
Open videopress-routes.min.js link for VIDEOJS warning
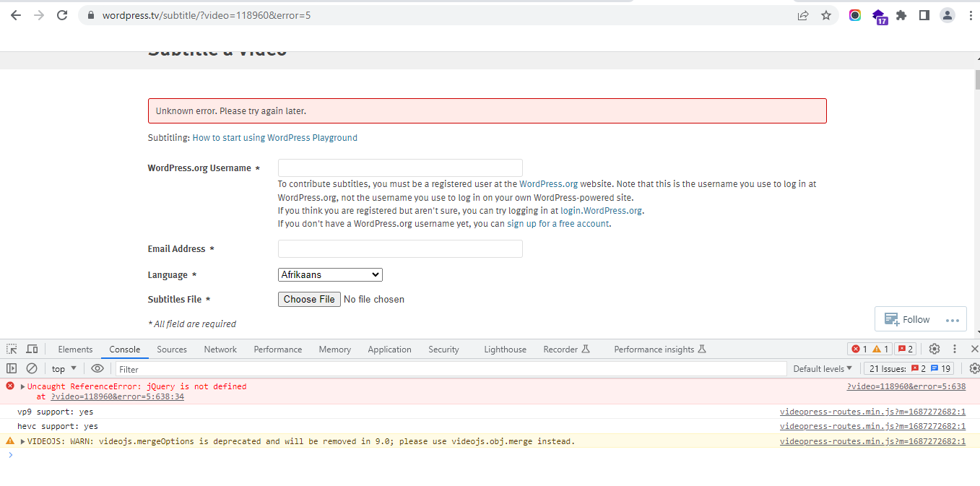point(872,441)
